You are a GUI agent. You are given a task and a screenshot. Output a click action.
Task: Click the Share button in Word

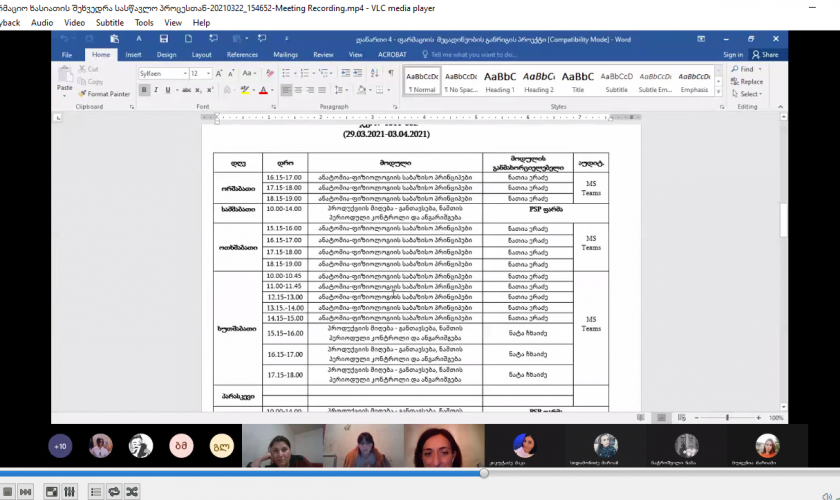pos(765,55)
